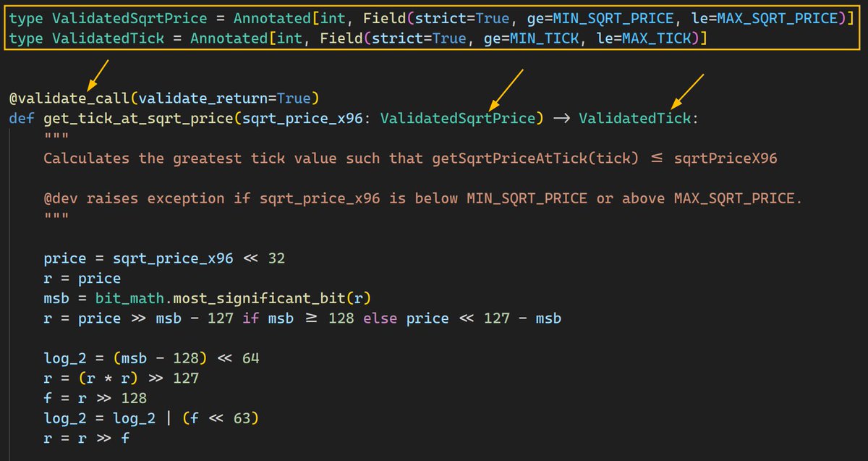Click ValidatedTick return annotation on def line
The height and width of the screenshot is (461, 868).
[634, 118]
